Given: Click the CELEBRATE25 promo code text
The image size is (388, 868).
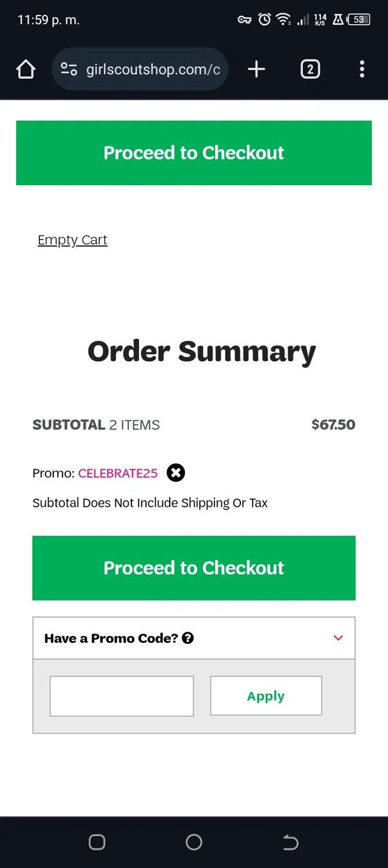Looking at the screenshot, I should 118,473.
